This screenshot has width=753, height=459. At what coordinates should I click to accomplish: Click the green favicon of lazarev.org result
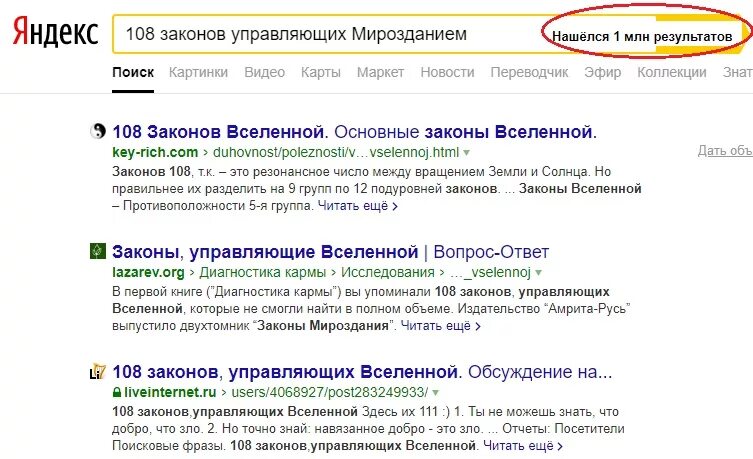(98, 251)
